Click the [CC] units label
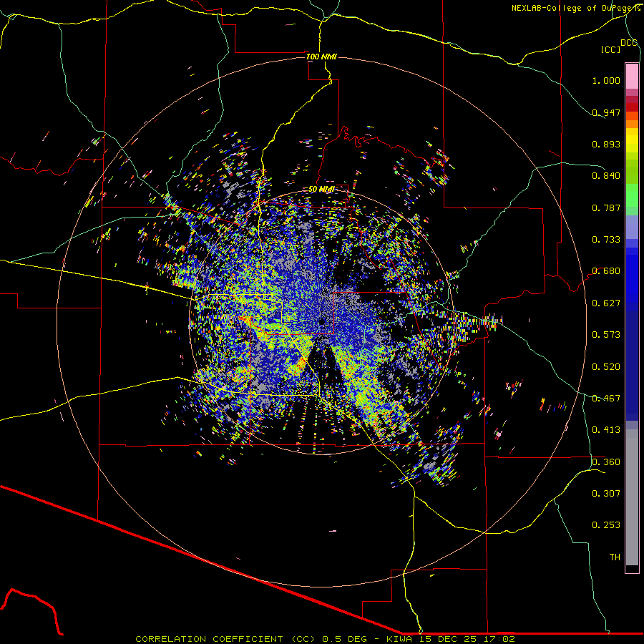 tap(611, 49)
